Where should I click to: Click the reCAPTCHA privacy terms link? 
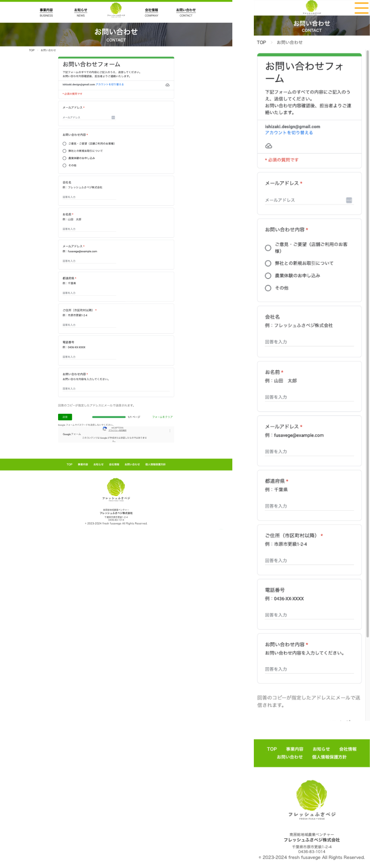coord(117,430)
